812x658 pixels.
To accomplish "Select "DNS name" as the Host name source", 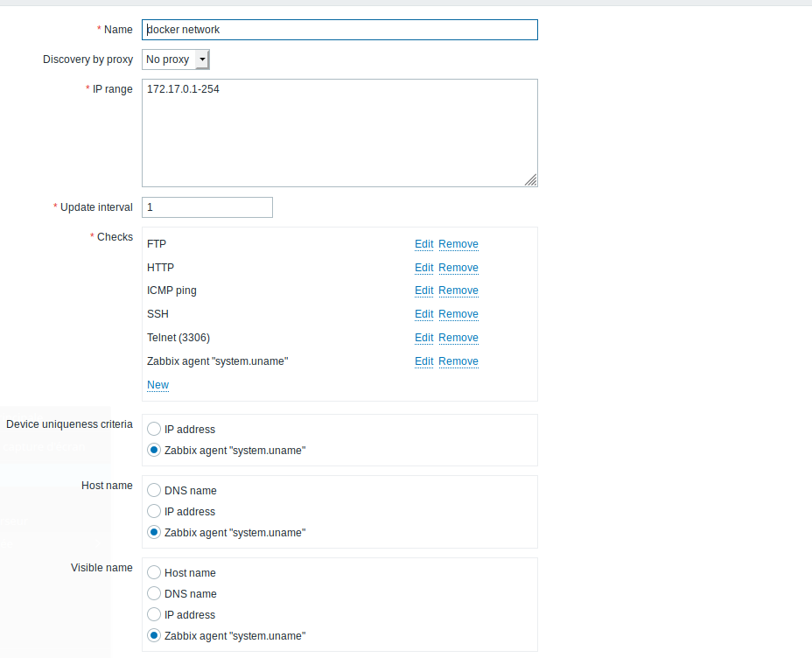I will click(x=154, y=490).
